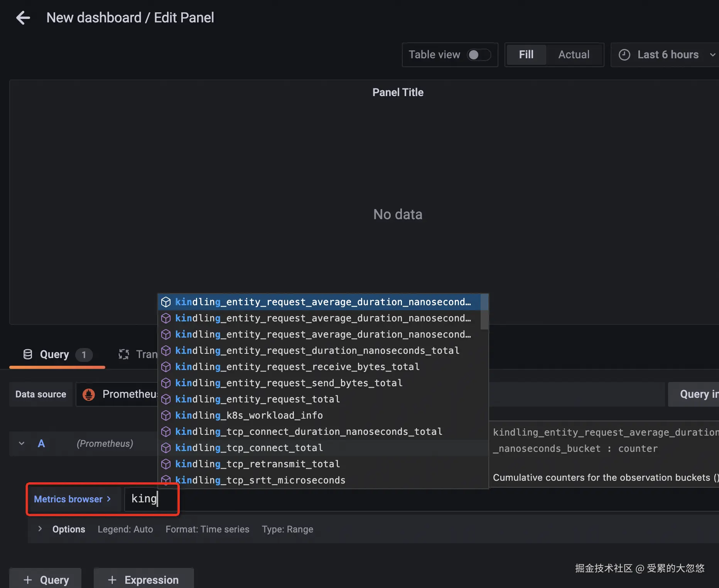The height and width of the screenshot is (588, 719).
Task: Click the (Prometheus) label in query row
Action: (105, 444)
